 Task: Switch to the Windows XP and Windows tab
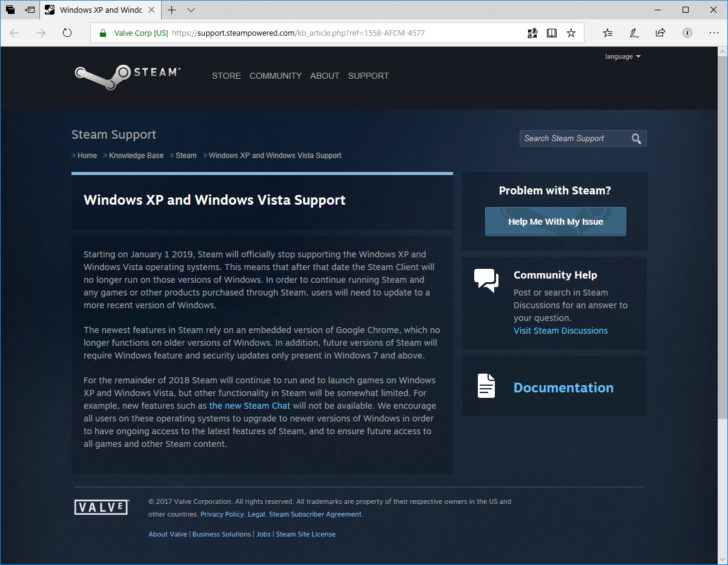coord(100,10)
